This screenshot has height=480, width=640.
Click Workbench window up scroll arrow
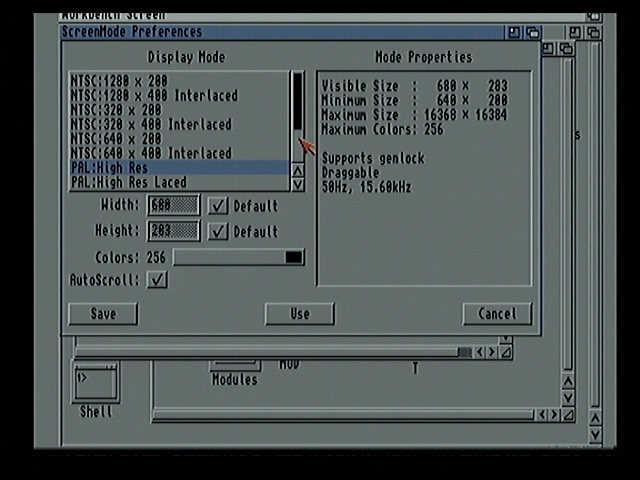pyautogui.click(x=595, y=418)
